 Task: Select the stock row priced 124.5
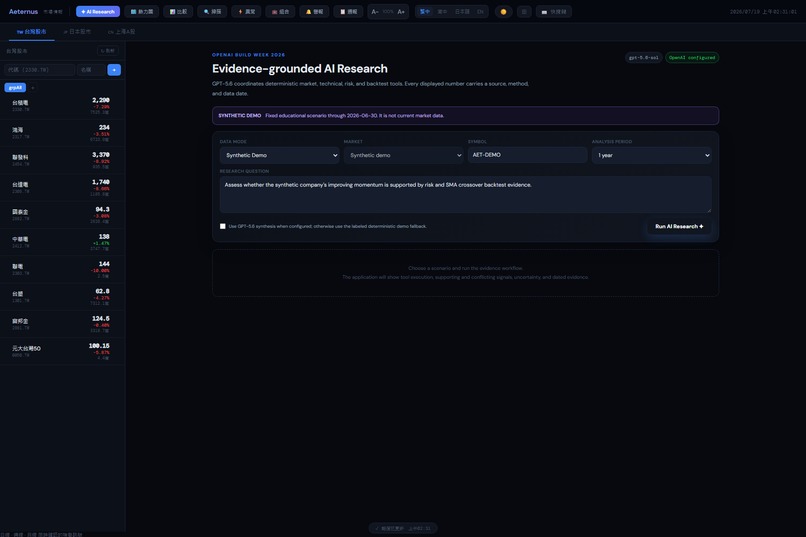pyautogui.click(x=62, y=323)
